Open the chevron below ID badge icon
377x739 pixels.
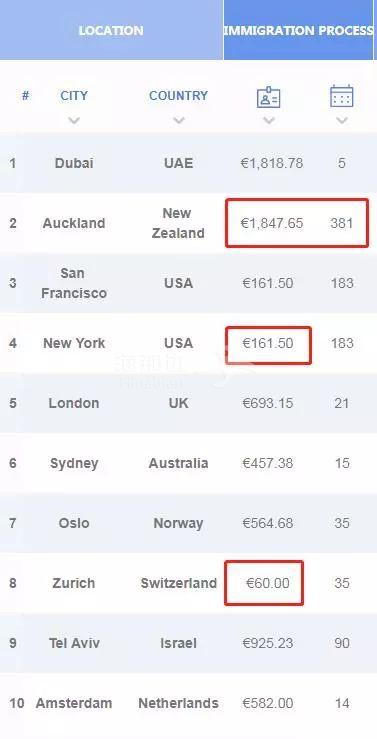[269, 121]
